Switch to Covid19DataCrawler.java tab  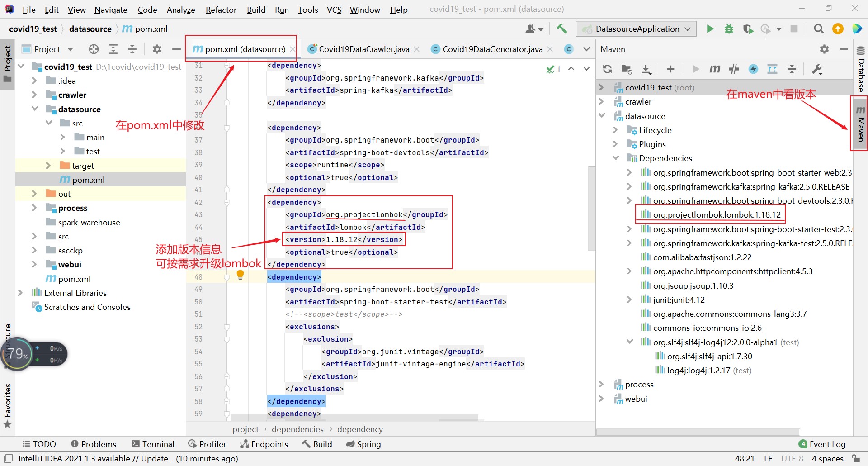[363, 49]
